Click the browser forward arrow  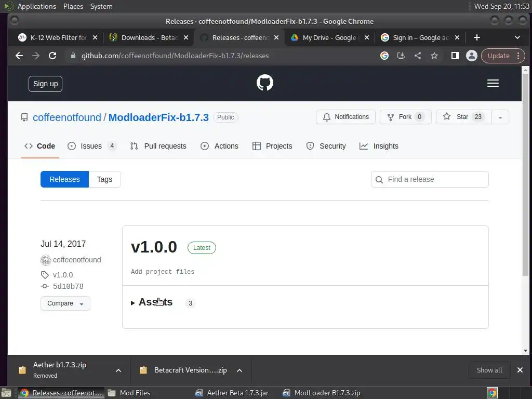pos(36,56)
